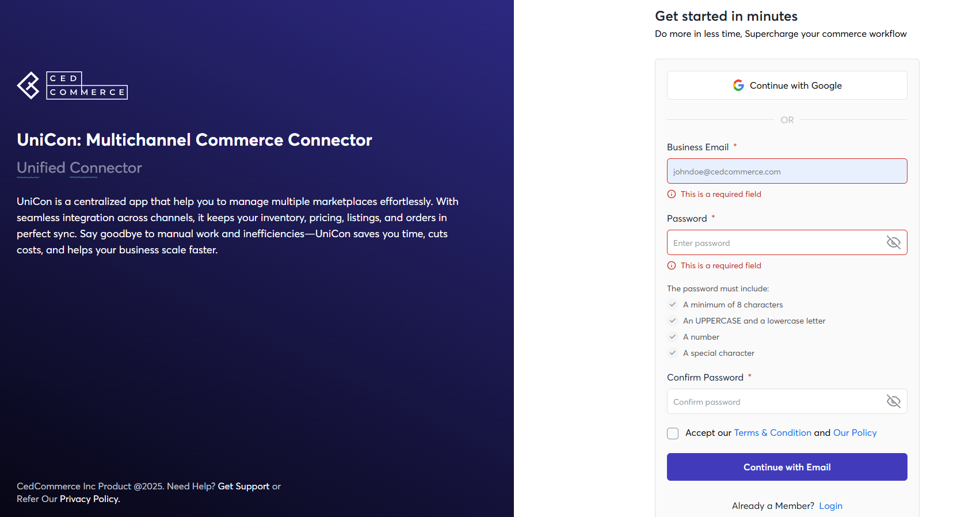The width and height of the screenshot is (980, 517).
Task: Show the password using the eye icon
Action: (893, 242)
